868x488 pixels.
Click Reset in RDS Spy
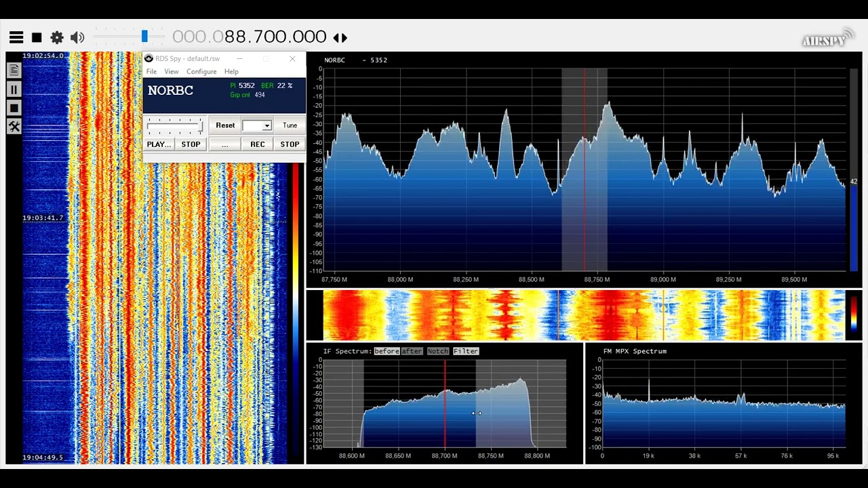pos(225,125)
